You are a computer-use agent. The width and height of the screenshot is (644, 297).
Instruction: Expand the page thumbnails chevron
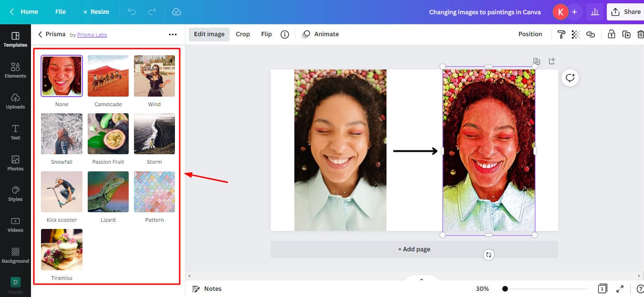(x=421, y=279)
